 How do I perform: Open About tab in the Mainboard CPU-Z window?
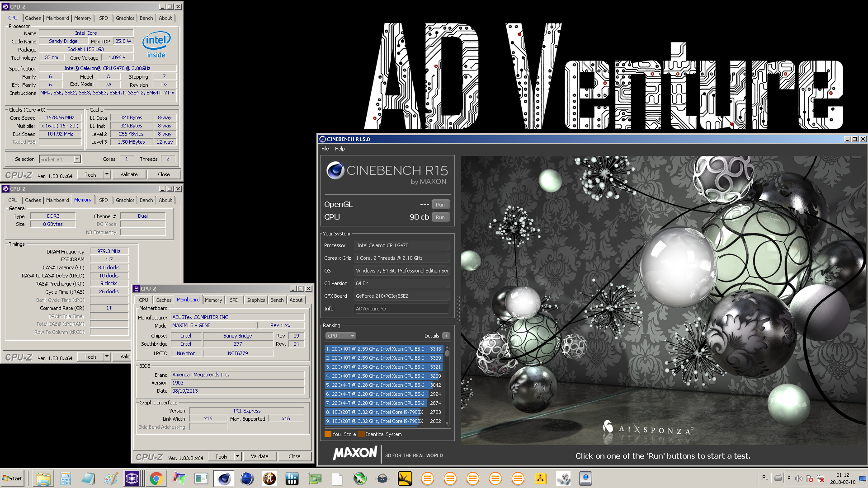[x=296, y=300]
